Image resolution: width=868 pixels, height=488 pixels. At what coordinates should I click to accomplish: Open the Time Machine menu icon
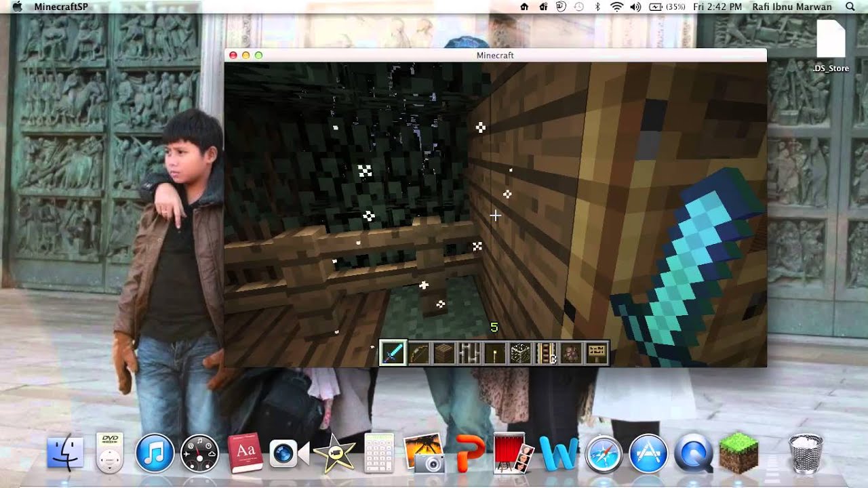click(579, 7)
